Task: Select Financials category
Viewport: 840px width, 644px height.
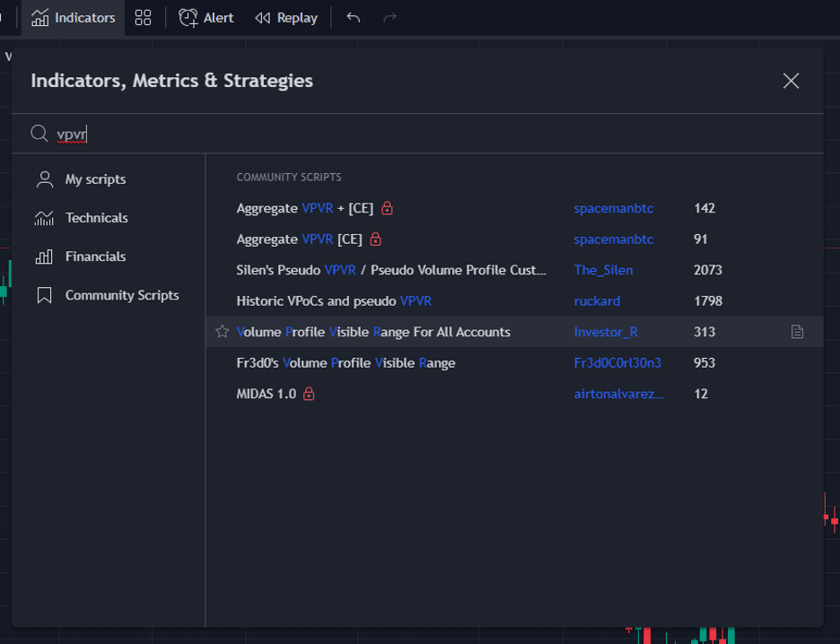Action: (95, 257)
